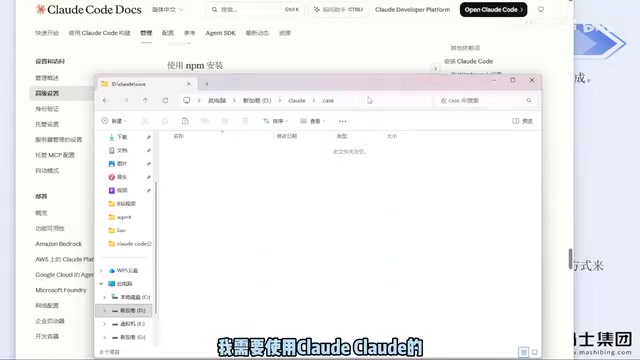Open the Agent SDK docs tab
This screenshot has width=640, height=360.
coord(220,33)
